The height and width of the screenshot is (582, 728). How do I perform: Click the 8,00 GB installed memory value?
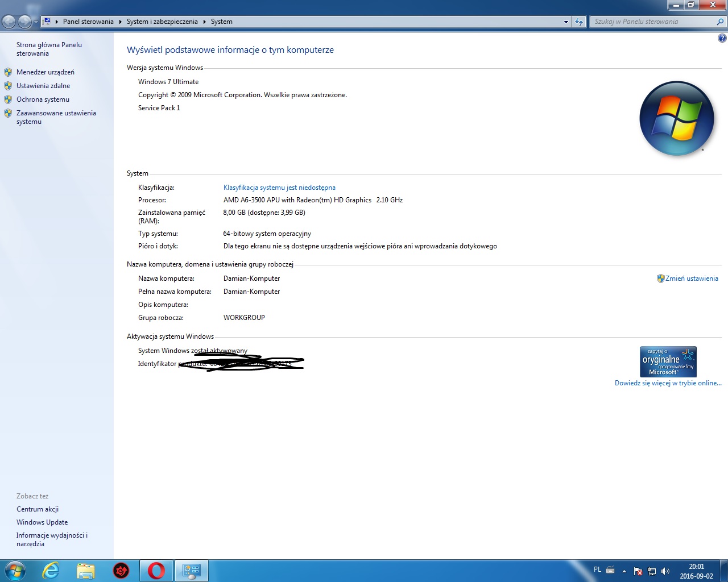(x=264, y=213)
